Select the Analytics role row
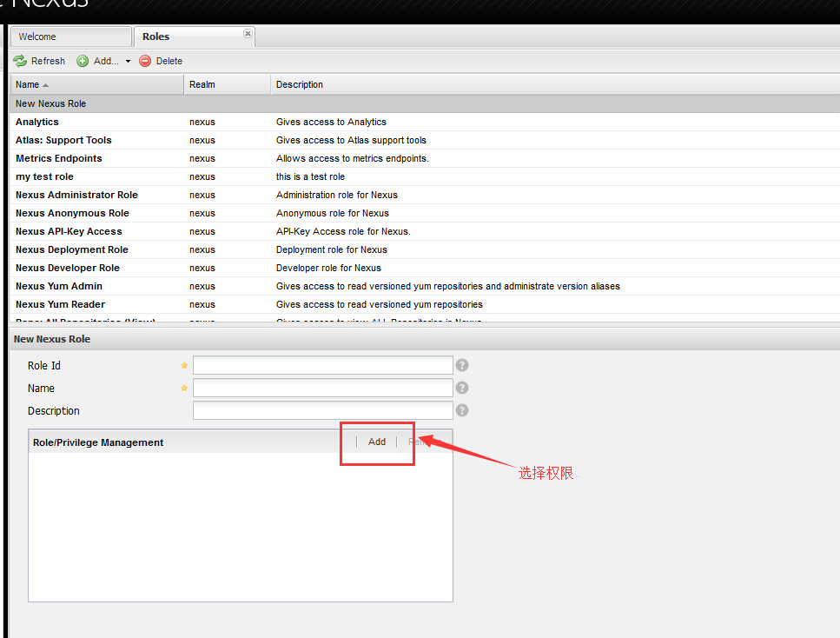 (425, 123)
